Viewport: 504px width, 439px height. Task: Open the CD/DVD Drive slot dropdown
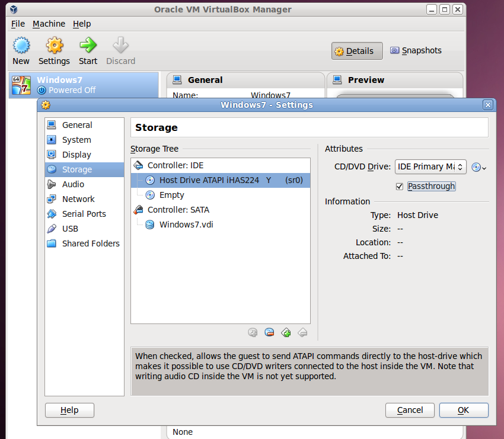tap(430, 166)
